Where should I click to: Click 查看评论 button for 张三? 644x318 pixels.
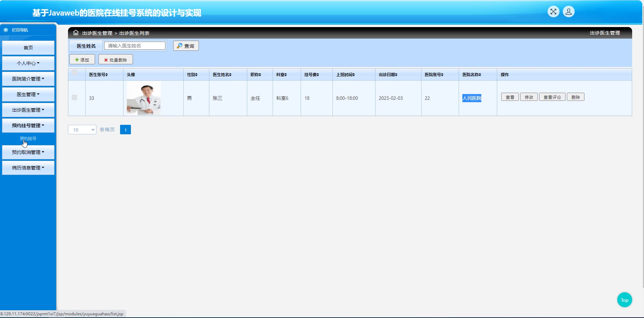pos(552,97)
